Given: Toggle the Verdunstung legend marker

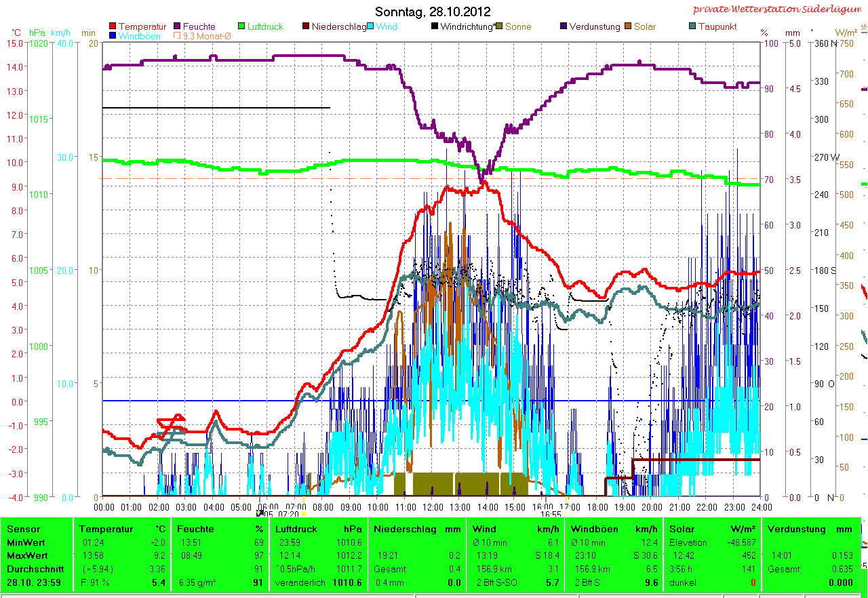Looking at the screenshot, I should pos(564,26).
